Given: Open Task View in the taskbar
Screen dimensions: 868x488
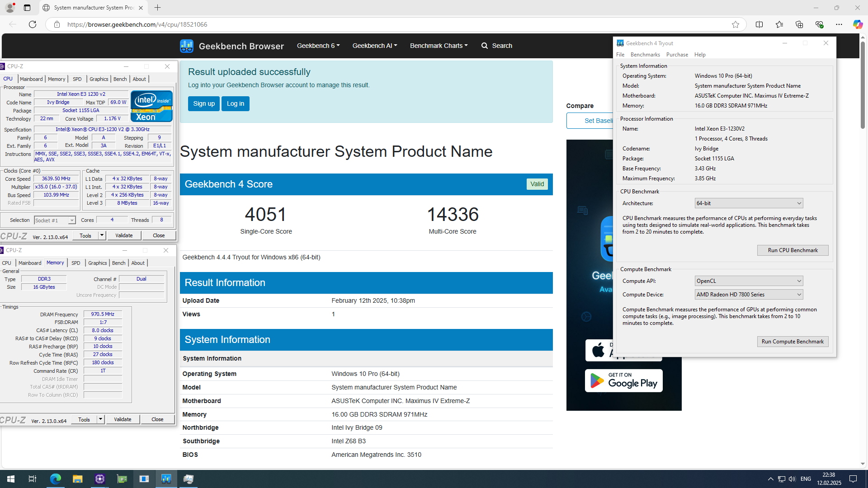Looking at the screenshot, I should click(x=33, y=479).
